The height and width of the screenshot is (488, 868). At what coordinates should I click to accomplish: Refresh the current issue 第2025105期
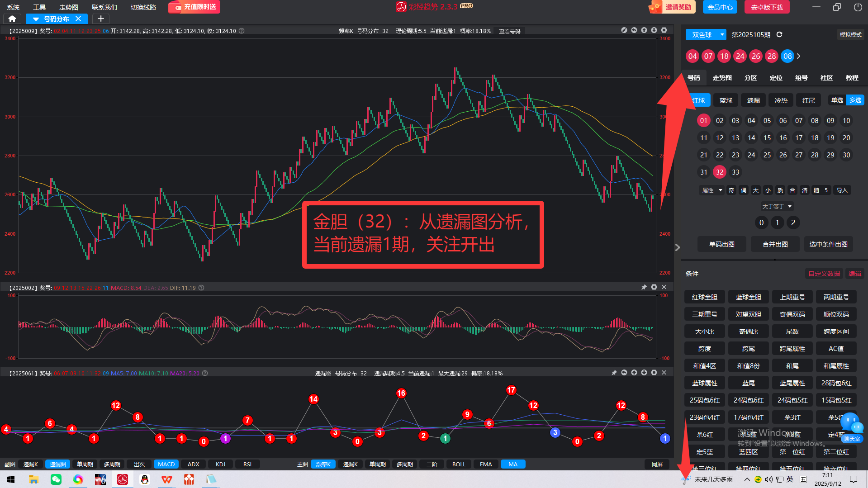point(779,34)
